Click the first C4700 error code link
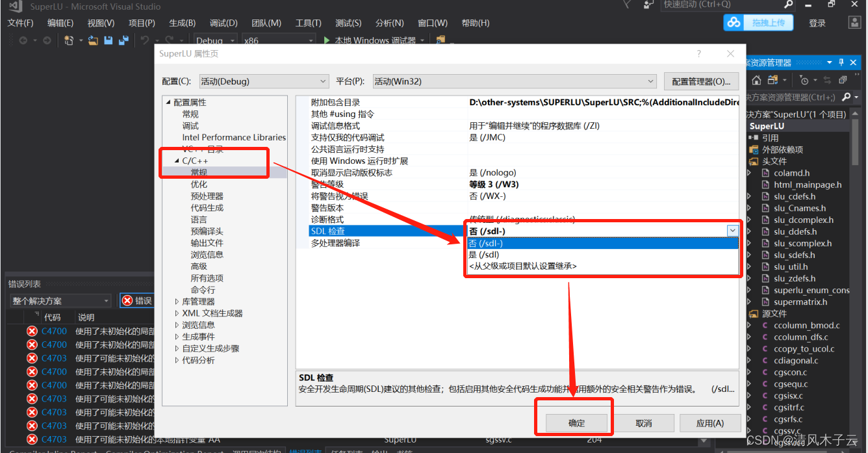 pos(54,331)
